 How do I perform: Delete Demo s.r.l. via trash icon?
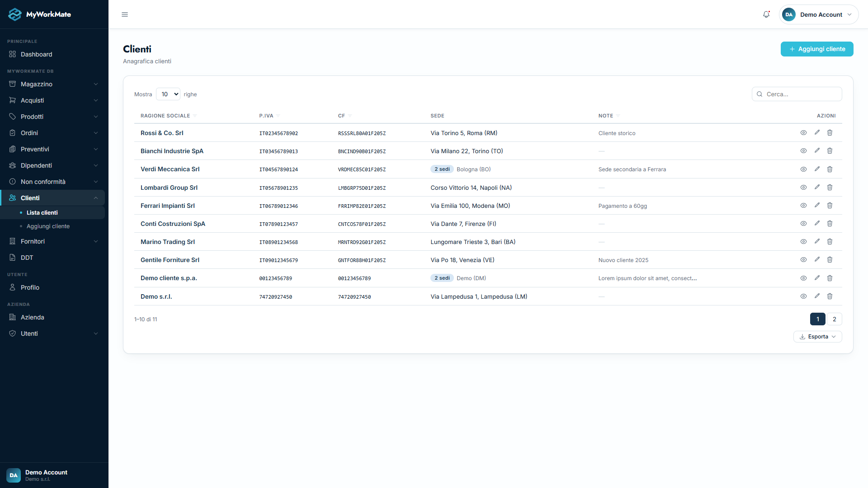tap(830, 296)
